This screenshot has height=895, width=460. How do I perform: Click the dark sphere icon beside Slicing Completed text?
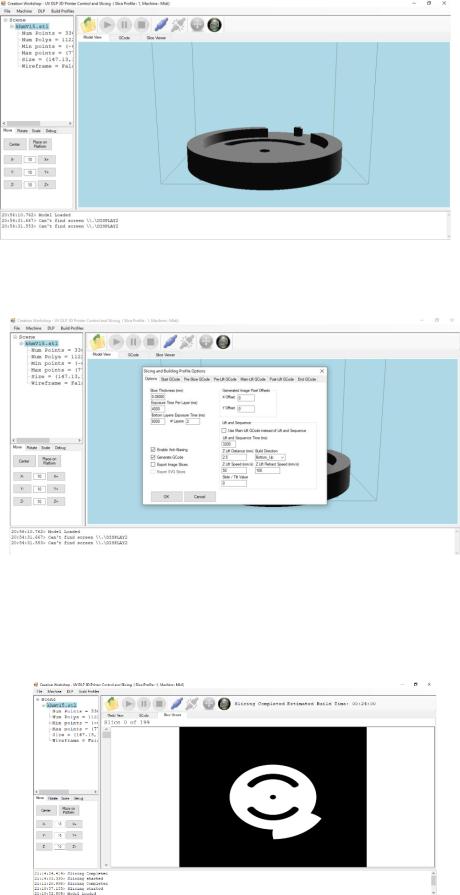pos(224,703)
